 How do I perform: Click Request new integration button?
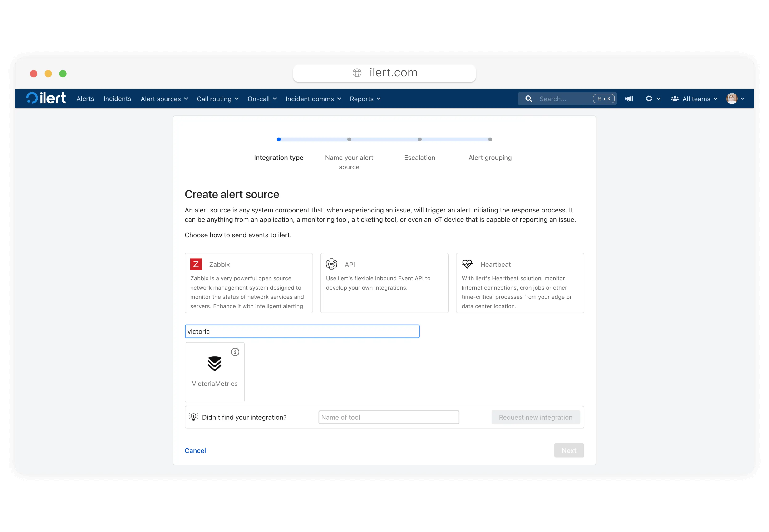(x=535, y=417)
